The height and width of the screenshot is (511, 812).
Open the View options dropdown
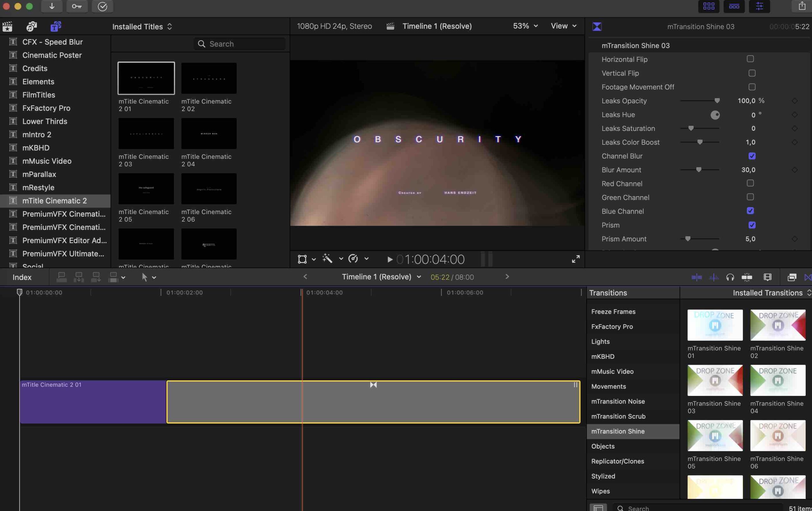[x=563, y=26]
